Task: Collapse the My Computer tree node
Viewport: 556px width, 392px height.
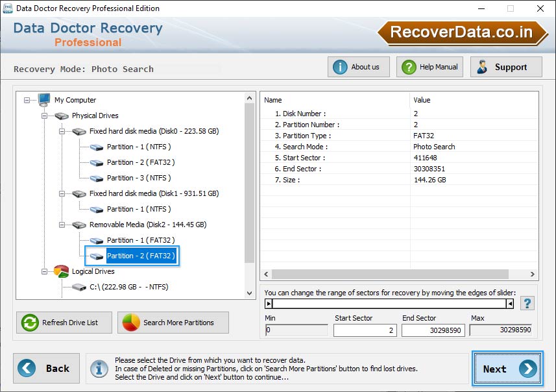Action: [x=27, y=101]
